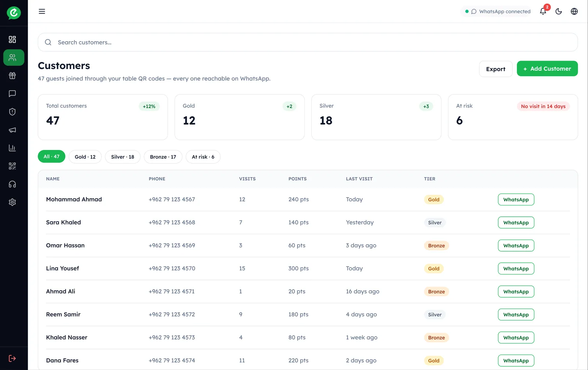Toggle the sidebar hamburger menu

click(x=42, y=11)
